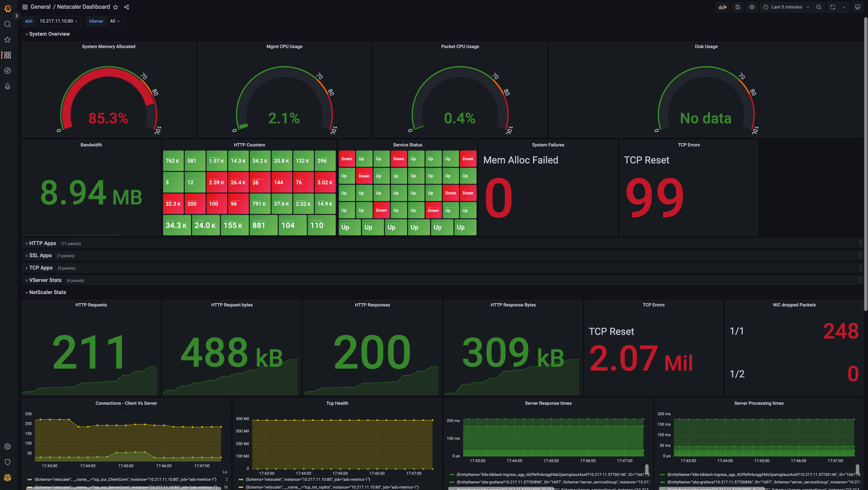Click the 2.07 Mil TCP Reset value
The width and height of the screenshot is (868, 490).
(x=641, y=359)
